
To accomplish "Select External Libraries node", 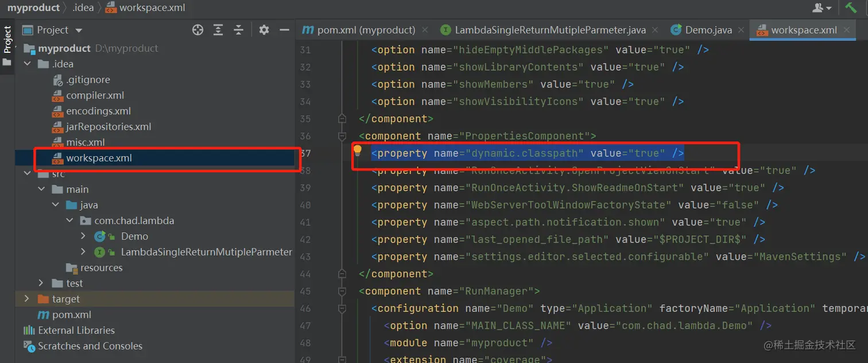I will (x=76, y=330).
